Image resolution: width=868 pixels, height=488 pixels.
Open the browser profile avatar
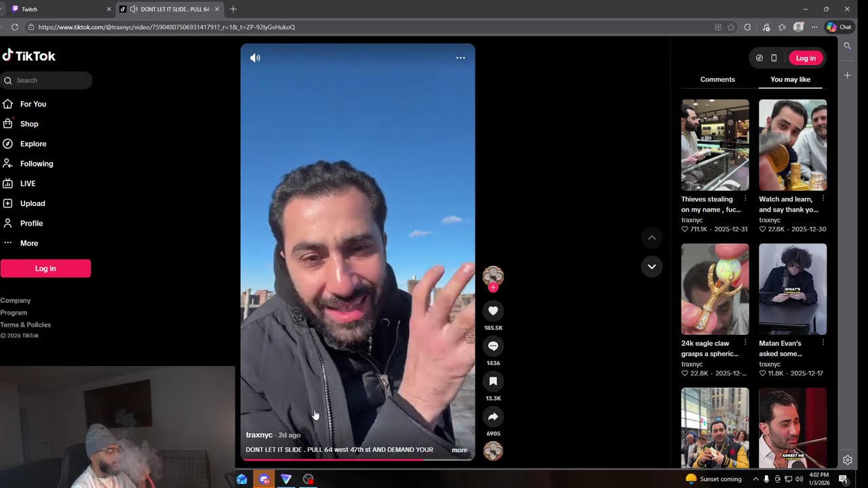[x=798, y=27]
